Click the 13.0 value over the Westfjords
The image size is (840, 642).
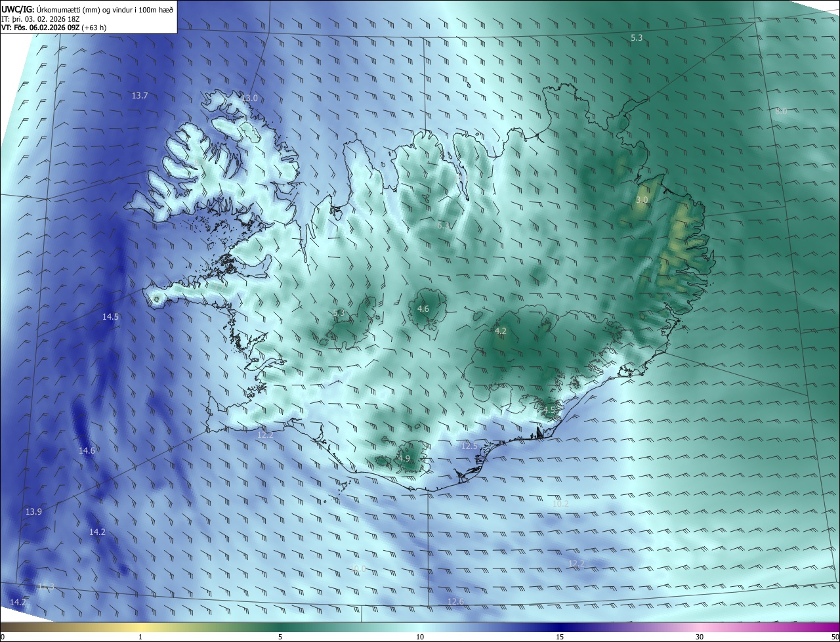(250, 98)
